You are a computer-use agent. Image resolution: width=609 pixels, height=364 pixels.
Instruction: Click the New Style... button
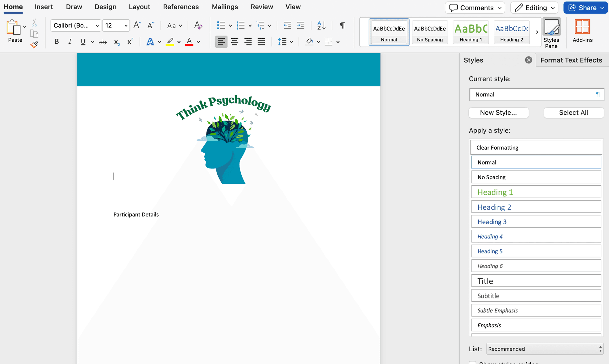498,112
